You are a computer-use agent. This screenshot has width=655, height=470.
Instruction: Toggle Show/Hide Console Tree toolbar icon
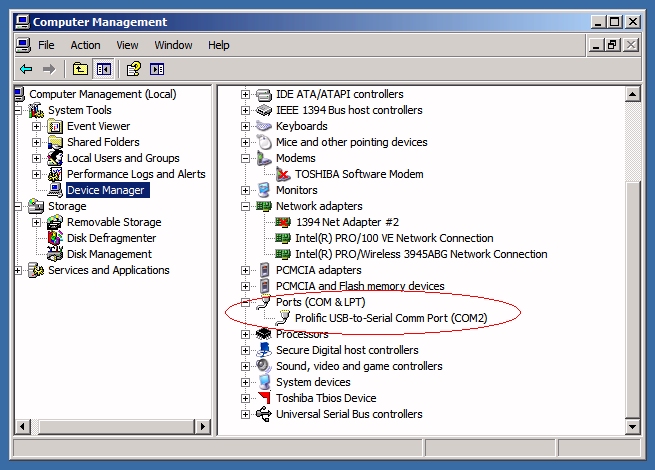[x=103, y=69]
